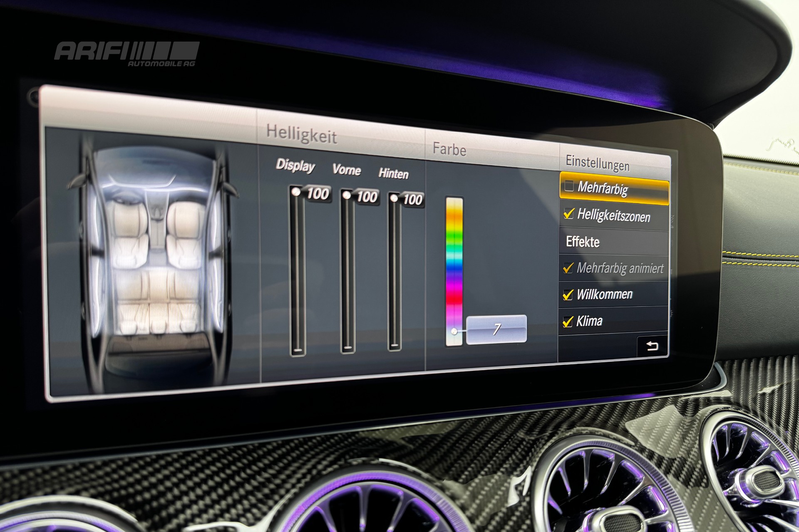Toggle the Mehrfarbig animiert checkbox
Image resolution: width=799 pixels, height=532 pixels.
568,268
